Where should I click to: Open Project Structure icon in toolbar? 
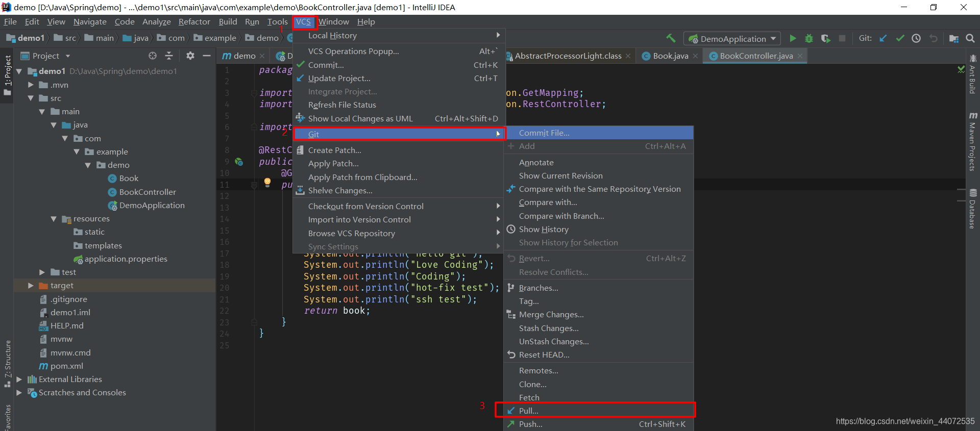[953, 38]
